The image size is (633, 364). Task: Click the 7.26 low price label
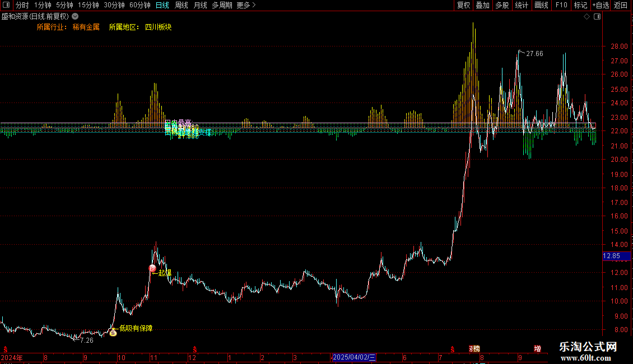coord(87,340)
